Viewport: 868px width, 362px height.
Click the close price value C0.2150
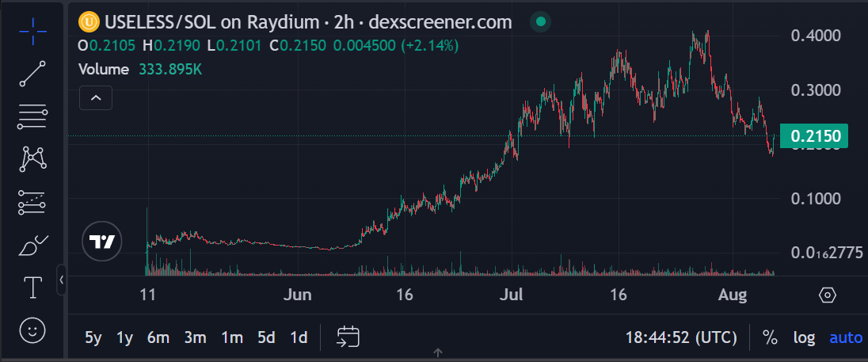(x=298, y=46)
